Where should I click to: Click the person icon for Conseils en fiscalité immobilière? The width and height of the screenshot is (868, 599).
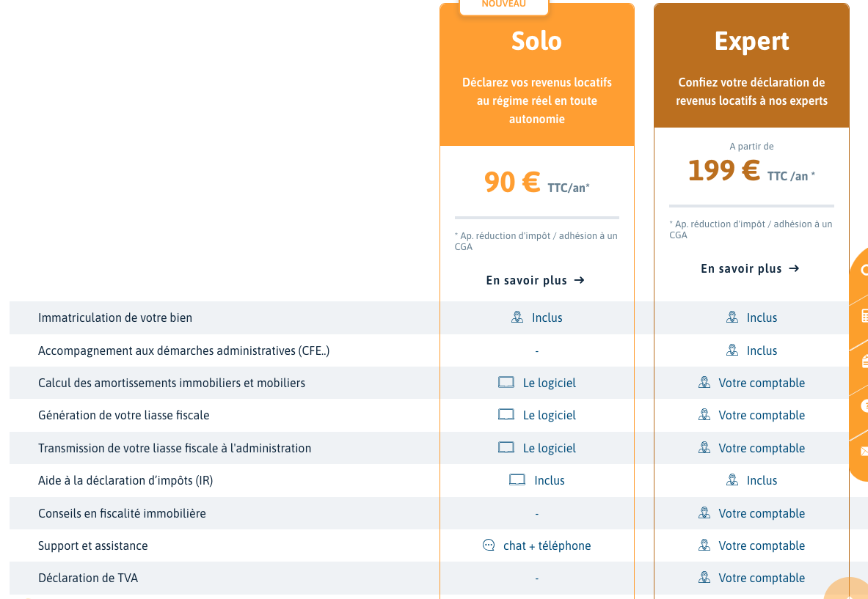click(x=704, y=512)
